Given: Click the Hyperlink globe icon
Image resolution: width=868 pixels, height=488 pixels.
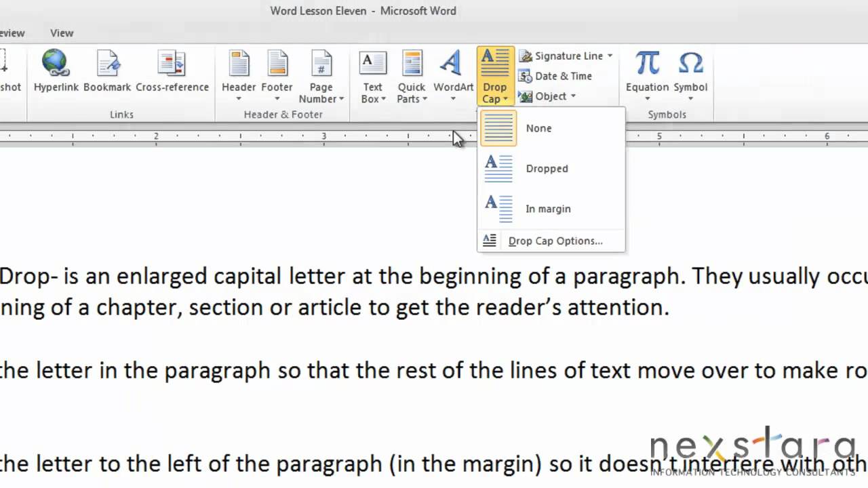Looking at the screenshot, I should (x=56, y=63).
